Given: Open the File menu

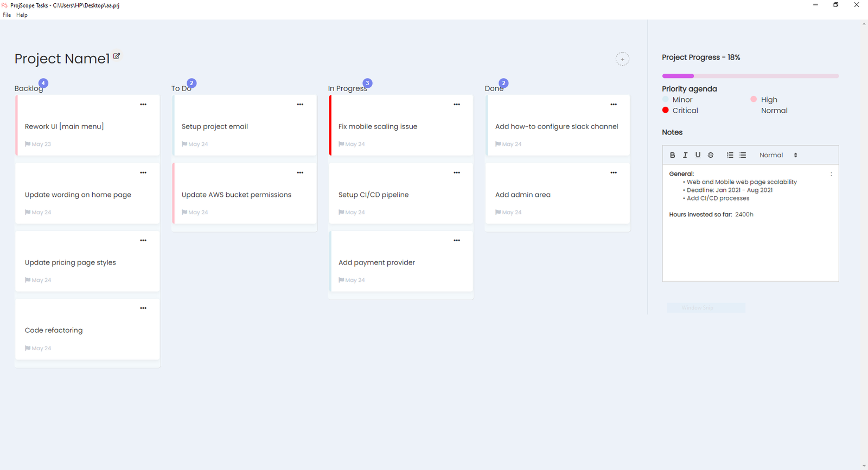Looking at the screenshot, I should click(7, 15).
